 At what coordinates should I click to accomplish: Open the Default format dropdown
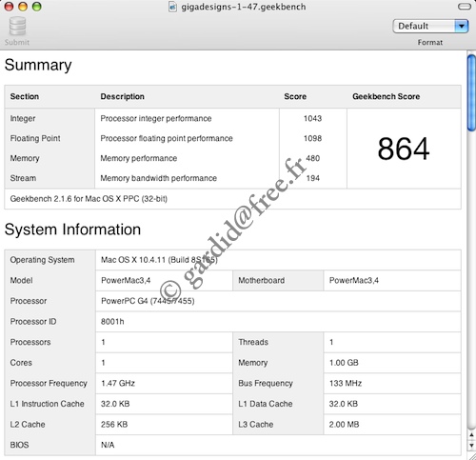pos(430,26)
